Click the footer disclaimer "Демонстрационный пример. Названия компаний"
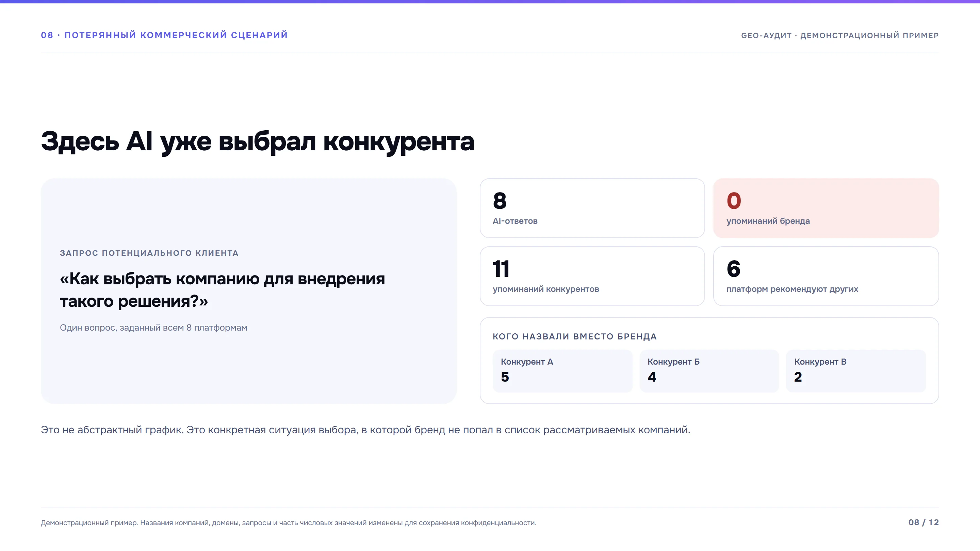The width and height of the screenshot is (980, 551). (x=288, y=523)
